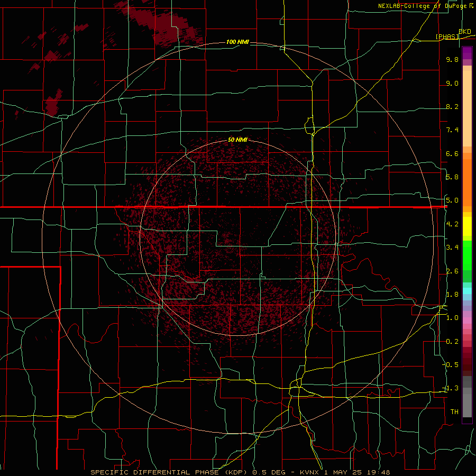Screen dimensions: 476x476
Task: Click the legend value "5.8"
Action: 452,177
